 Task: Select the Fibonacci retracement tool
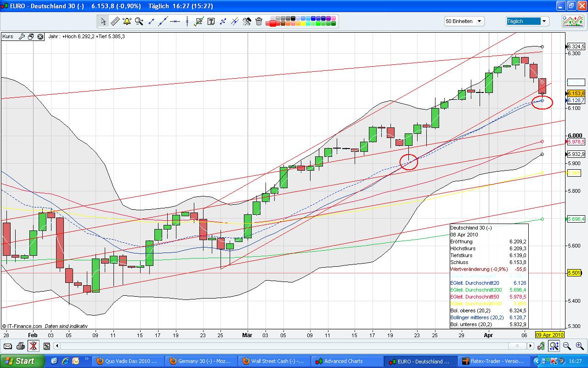[199, 21]
